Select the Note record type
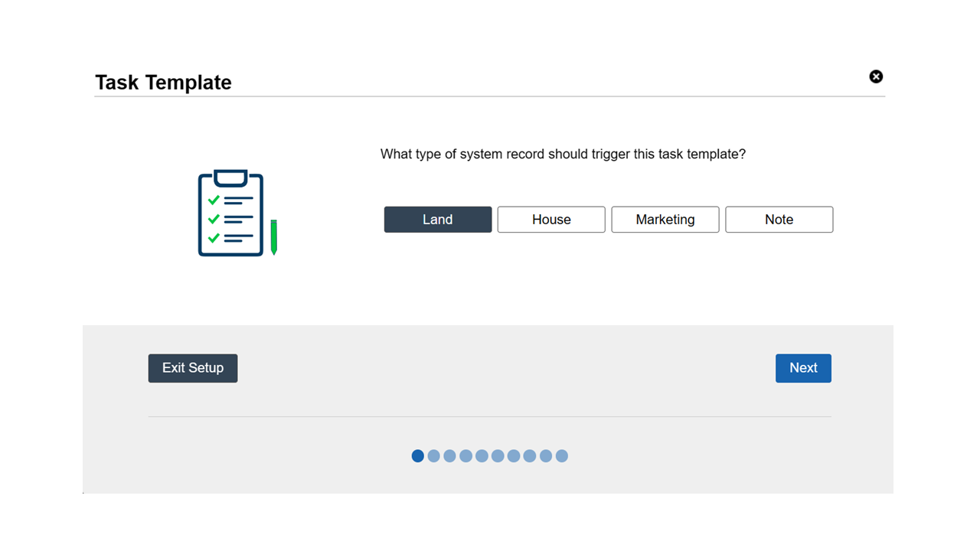 (779, 220)
